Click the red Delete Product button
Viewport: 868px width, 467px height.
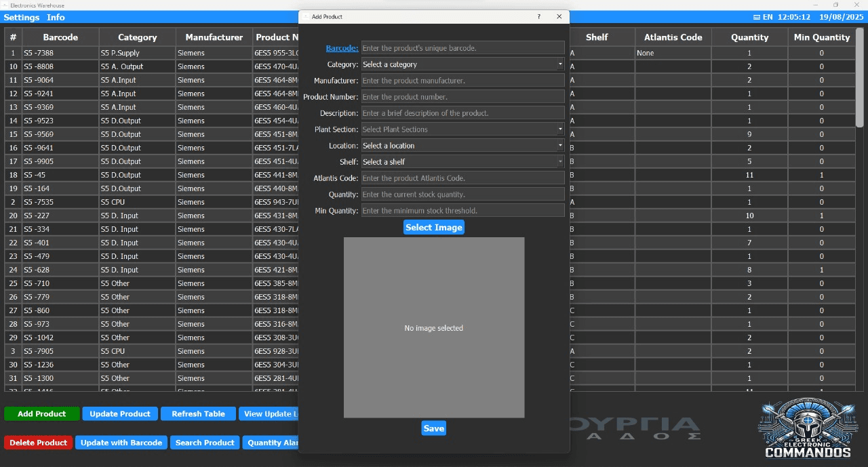click(38, 443)
